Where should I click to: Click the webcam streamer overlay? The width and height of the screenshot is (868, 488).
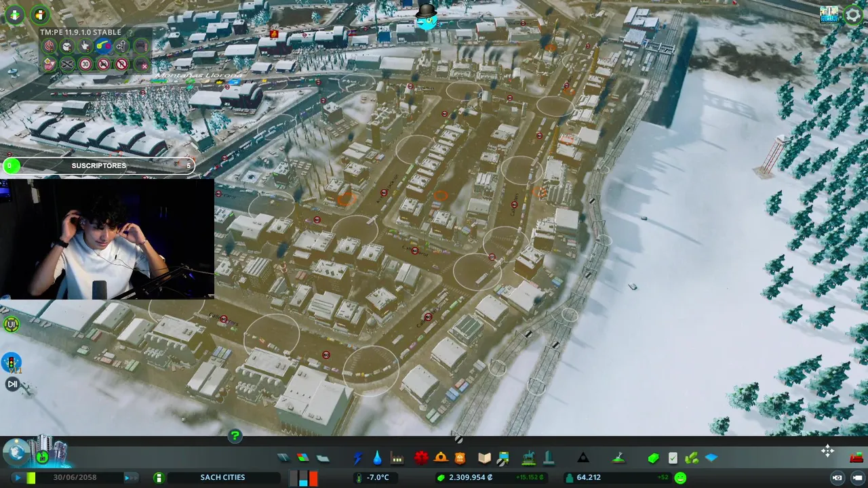coord(107,239)
